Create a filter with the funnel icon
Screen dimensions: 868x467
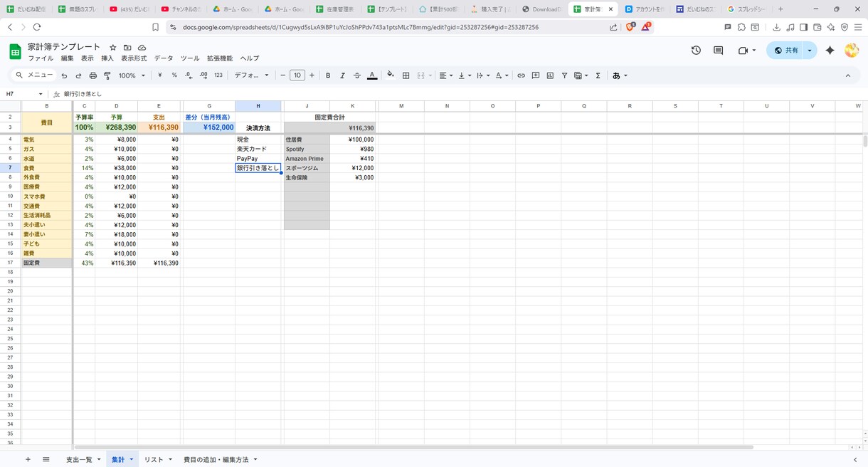coord(564,75)
